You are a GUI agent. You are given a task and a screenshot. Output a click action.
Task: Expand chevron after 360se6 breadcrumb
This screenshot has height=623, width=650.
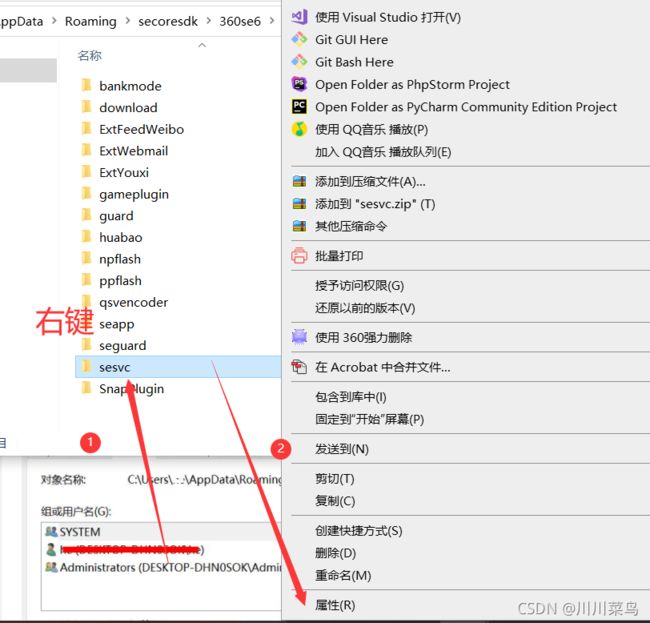click(x=272, y=21)
